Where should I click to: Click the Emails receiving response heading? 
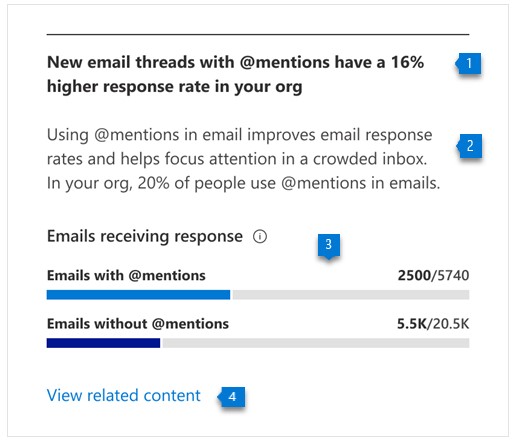145,237
